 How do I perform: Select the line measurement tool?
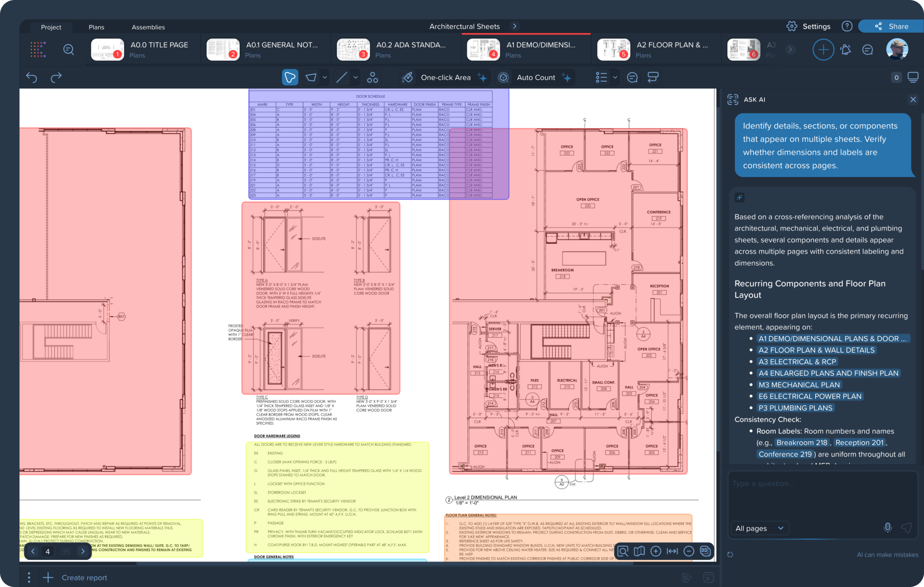pos(342,77)
